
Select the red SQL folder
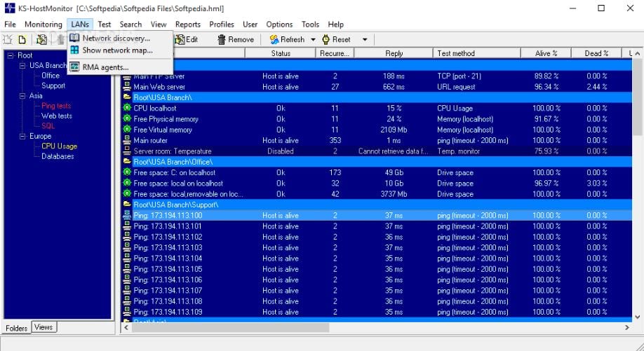48,126
